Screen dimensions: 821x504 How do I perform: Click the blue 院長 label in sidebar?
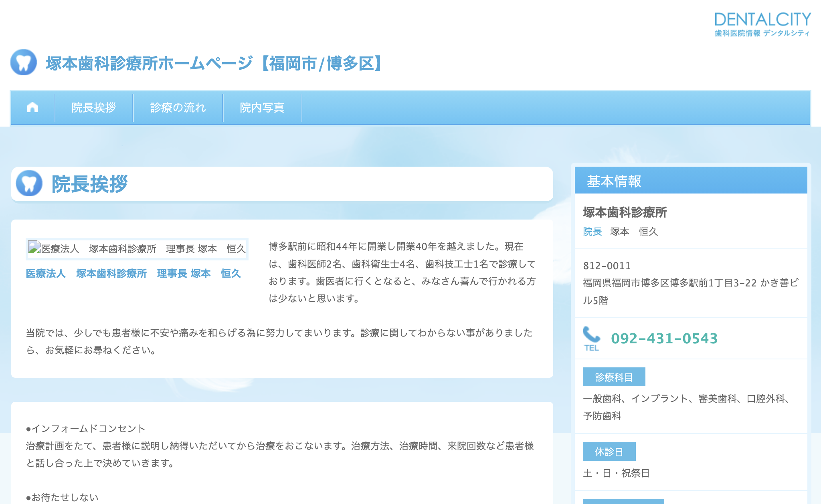(592, 232)
